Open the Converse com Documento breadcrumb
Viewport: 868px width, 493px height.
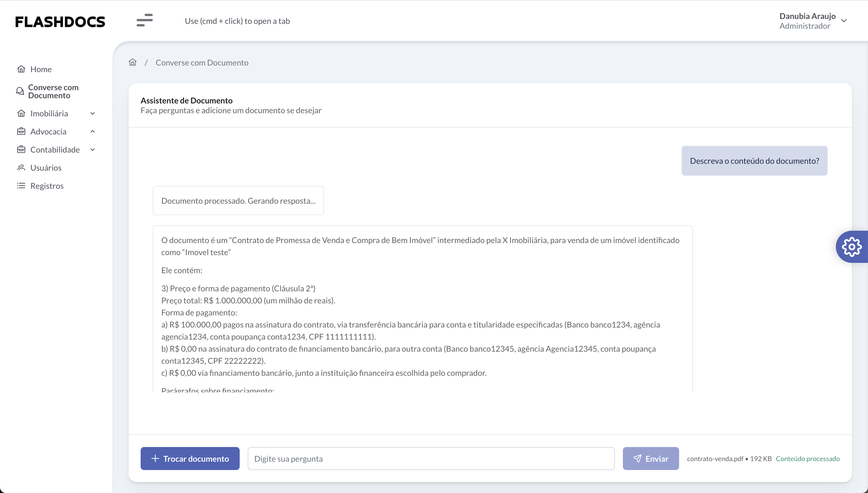pos(202,62)
